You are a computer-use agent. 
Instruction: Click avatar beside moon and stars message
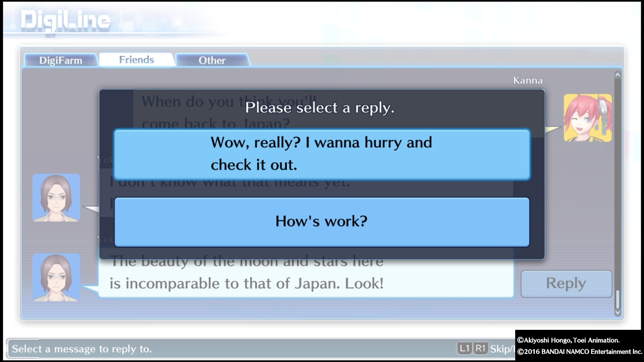56,277
